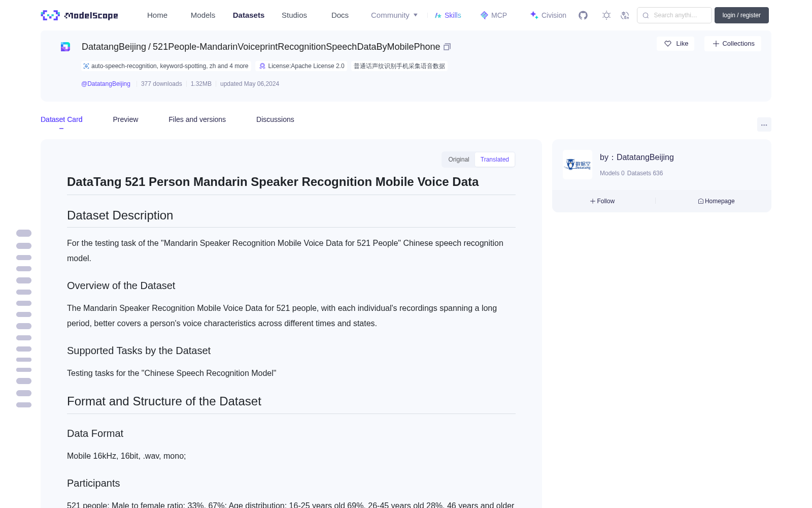Show the Translated version of the card
The image size is (812, 508).
click(x=495, y=160)
